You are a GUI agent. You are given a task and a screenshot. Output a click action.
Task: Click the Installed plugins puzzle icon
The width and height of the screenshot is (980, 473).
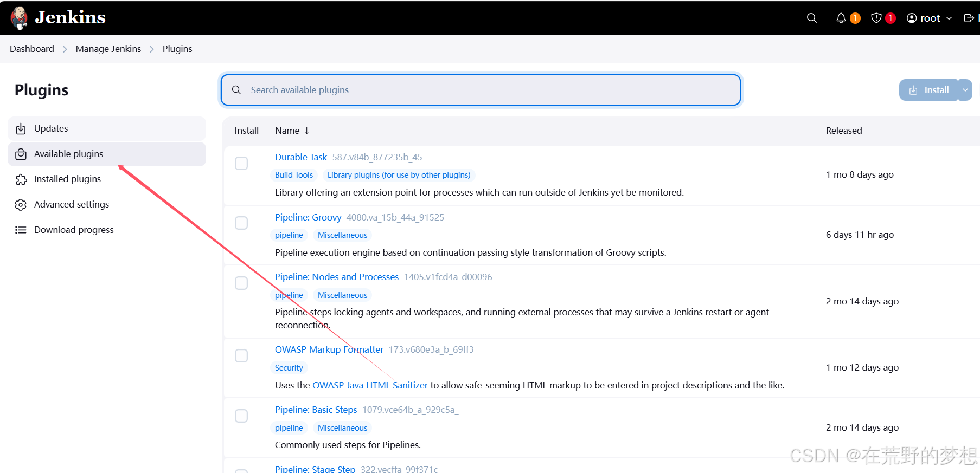click(x=21, y=179)
